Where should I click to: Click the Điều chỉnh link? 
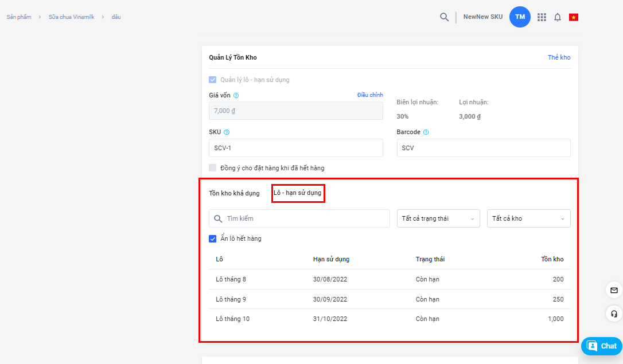coord(369,95)
